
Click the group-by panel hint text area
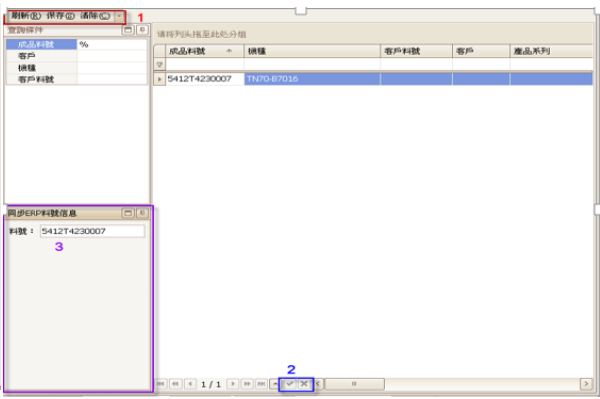point(202,34)
